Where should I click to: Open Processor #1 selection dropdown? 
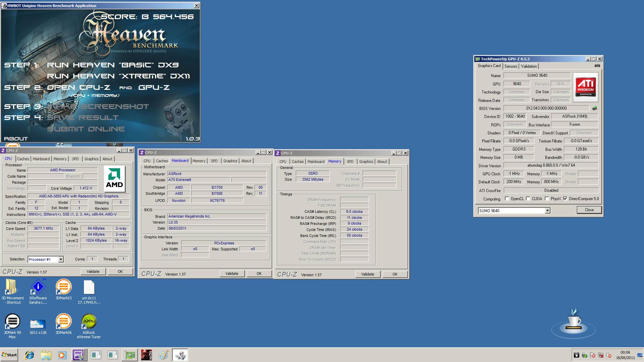61,259
